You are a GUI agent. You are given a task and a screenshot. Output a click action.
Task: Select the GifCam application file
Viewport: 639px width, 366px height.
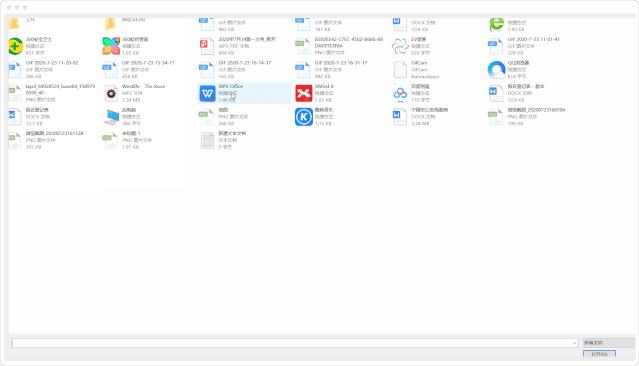coord(416,70)
